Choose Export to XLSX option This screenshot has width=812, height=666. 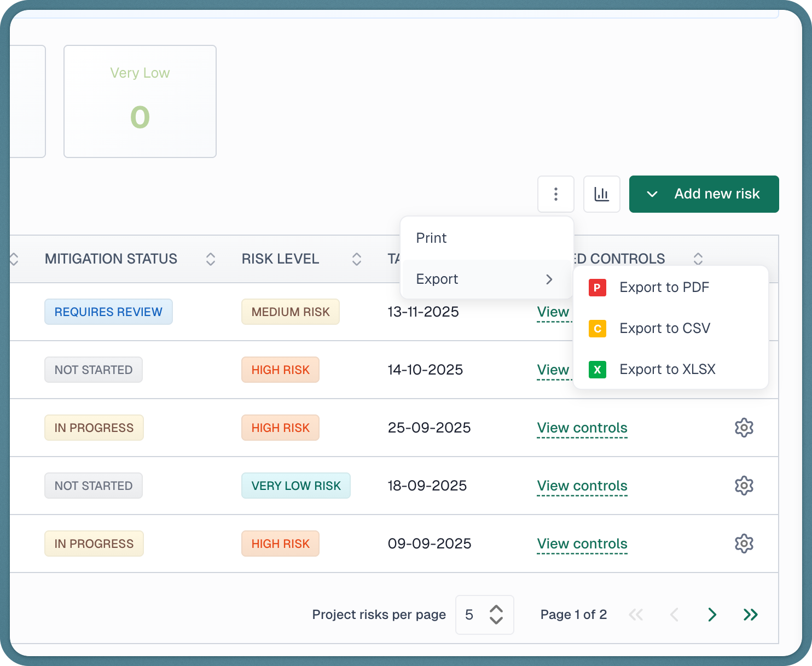[667, 370]
